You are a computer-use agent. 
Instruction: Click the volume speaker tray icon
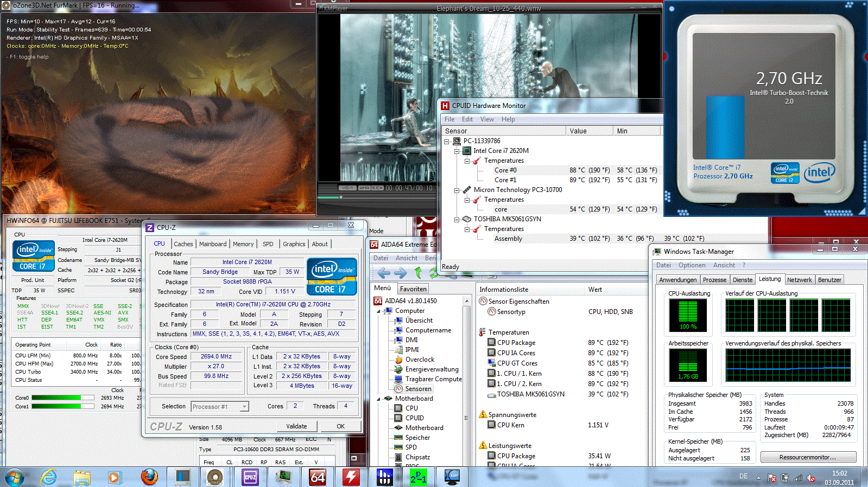tap(811, 478)
